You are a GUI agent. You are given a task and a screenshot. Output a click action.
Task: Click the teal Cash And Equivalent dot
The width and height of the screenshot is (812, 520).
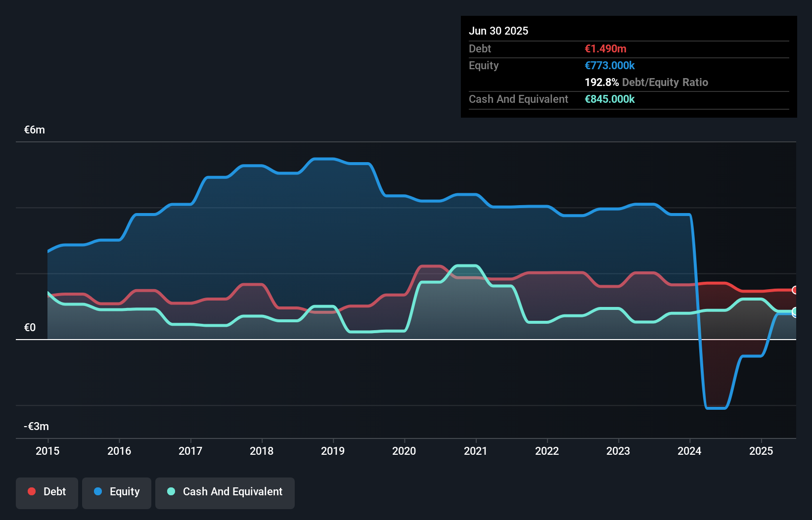pos(171,491)
